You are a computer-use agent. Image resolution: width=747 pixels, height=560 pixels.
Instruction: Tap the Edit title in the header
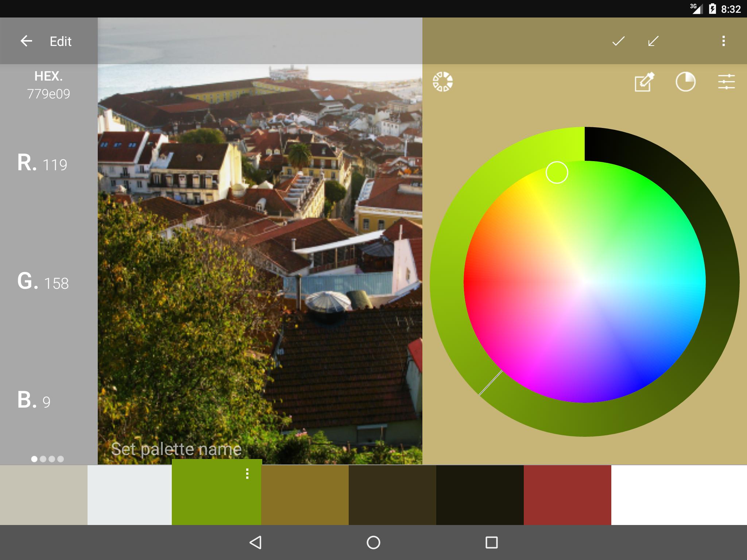tap(61, 41)
